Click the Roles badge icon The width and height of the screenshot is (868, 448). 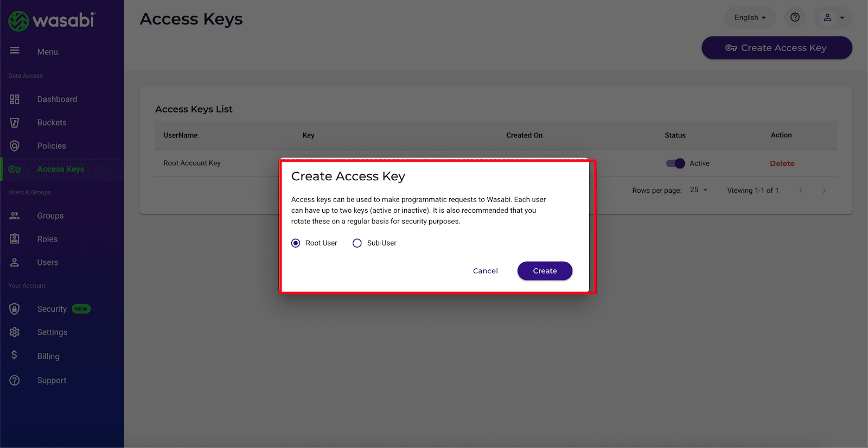[x=15, y=239]
